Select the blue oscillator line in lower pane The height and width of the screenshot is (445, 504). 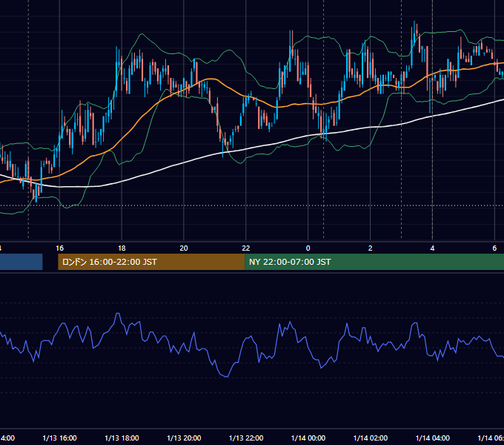tap(251, 337)
